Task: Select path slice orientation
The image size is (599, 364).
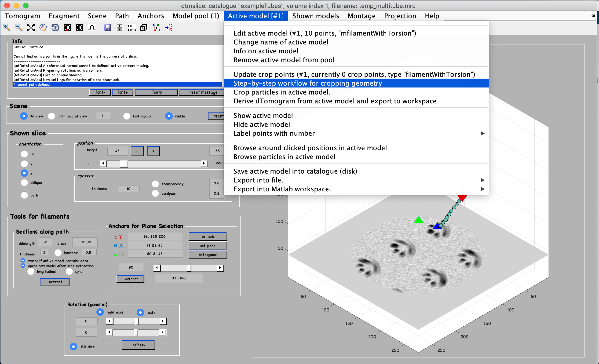Action: pos(24,195)
